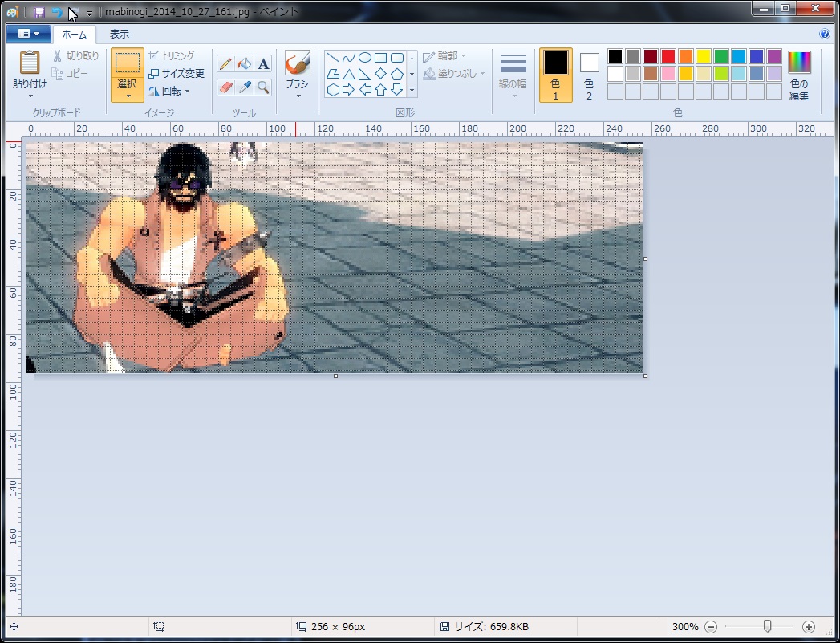Choose the Line shape
The height and width of the screenshot is (643, 840).
pos(333,57)
